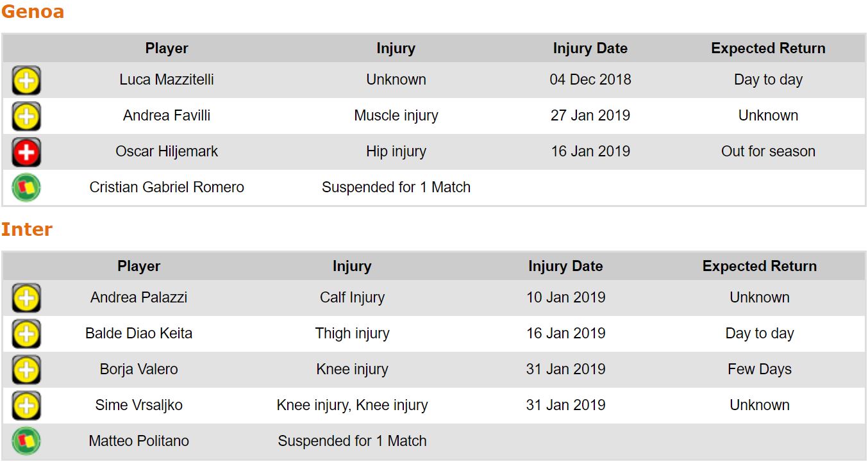Click "Knee injury, Knee injury" cell

352,406
